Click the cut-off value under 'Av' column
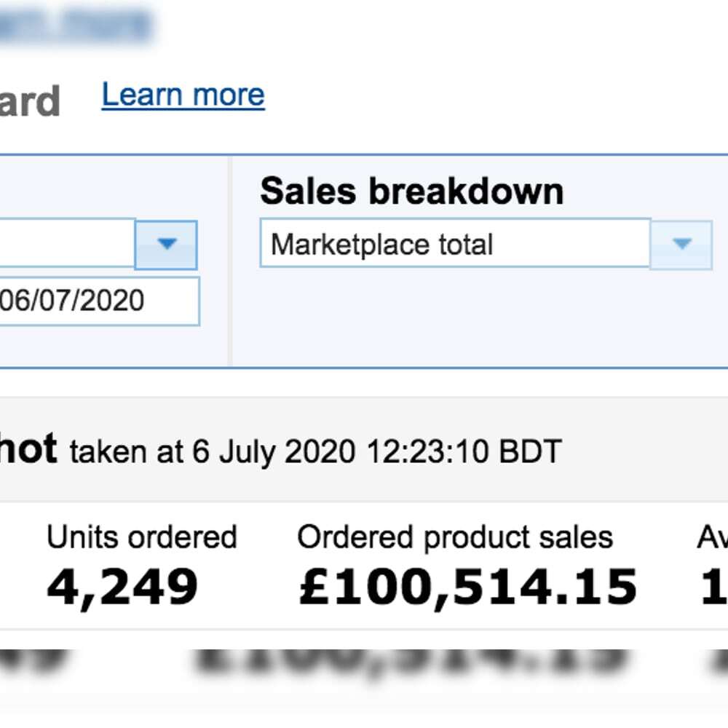 [x=714, y=587]
